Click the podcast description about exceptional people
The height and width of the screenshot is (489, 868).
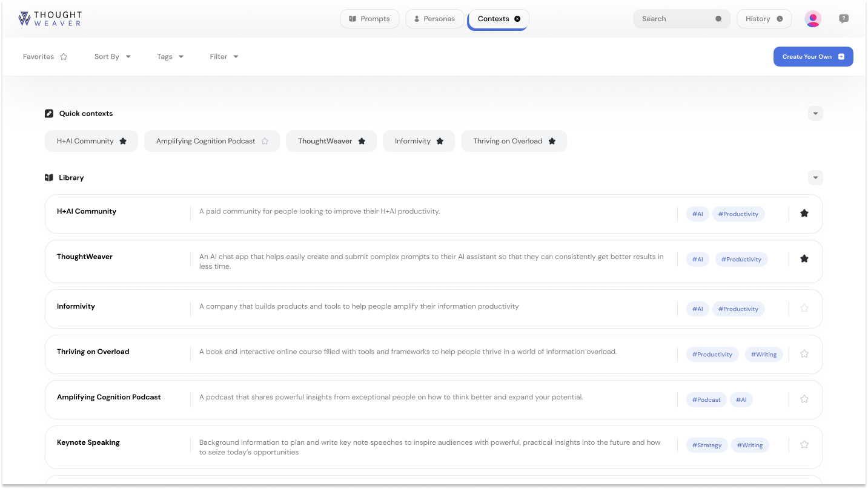click(391, 398)
